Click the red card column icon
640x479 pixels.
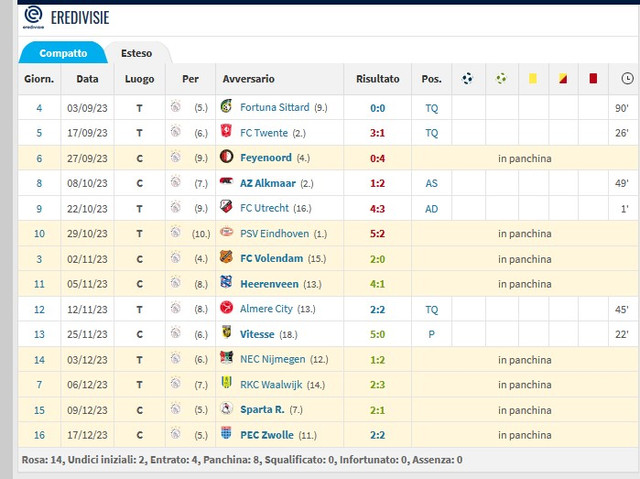pos(593,78)
